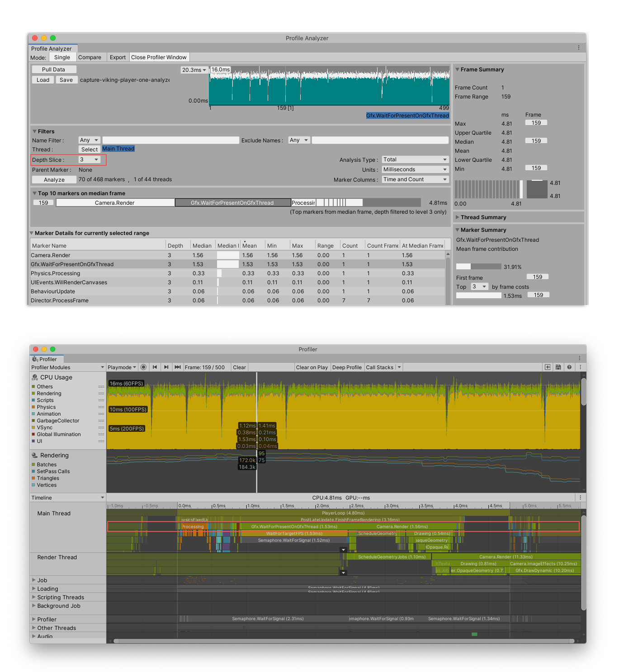Toggle the Triangles color box in Rendering
Viewport: 619px width, 672px height.
(33, 478)
